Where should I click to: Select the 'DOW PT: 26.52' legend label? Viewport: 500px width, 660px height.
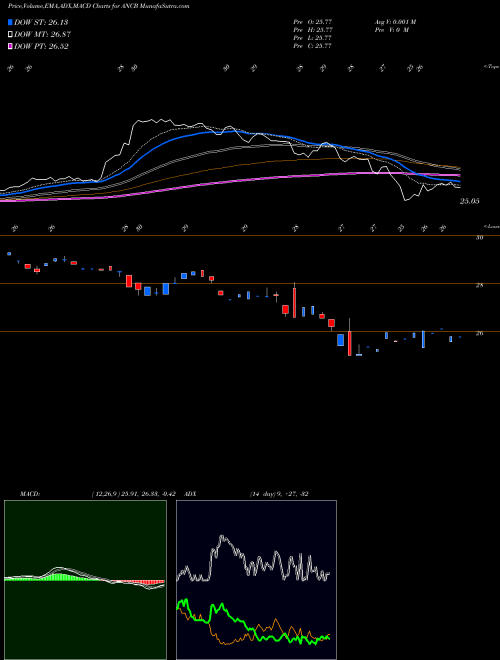click(x=41, y=47)
